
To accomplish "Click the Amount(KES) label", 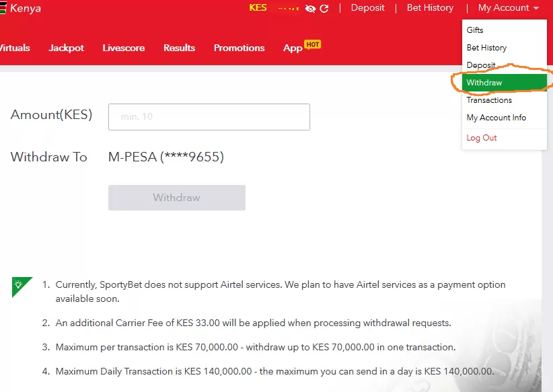I will pyautogui.click(x=52, y=114).
